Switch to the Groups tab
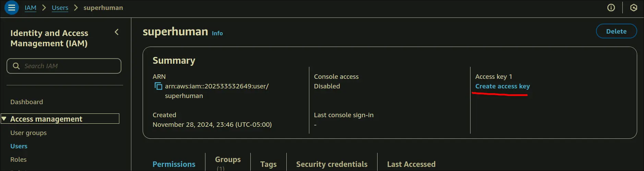The width and height of the screenshot is (644, 171). (228, 160)
